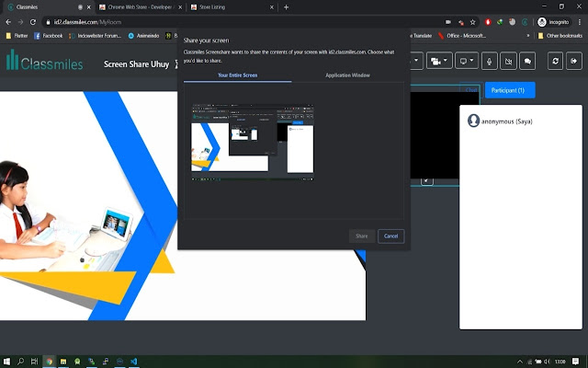
Task: Open the Office - Microsoft bookmark
Action: (x=462, y=36)
